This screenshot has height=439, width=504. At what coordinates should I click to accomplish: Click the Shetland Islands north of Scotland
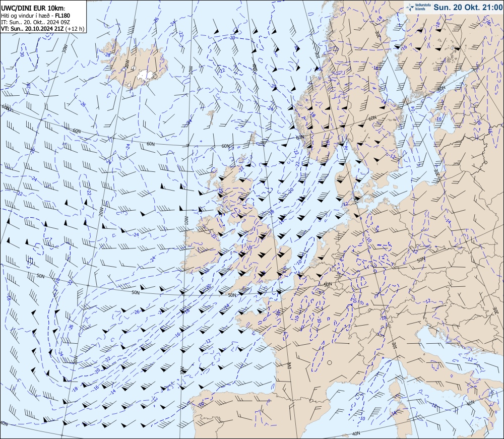pyautogui.click(x=253, y=138)
